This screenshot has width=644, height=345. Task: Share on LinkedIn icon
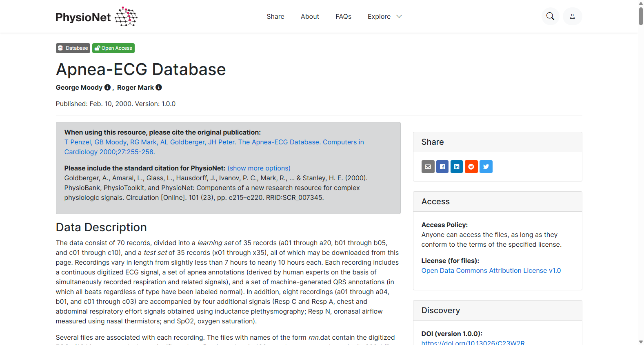tap(457, 166)
